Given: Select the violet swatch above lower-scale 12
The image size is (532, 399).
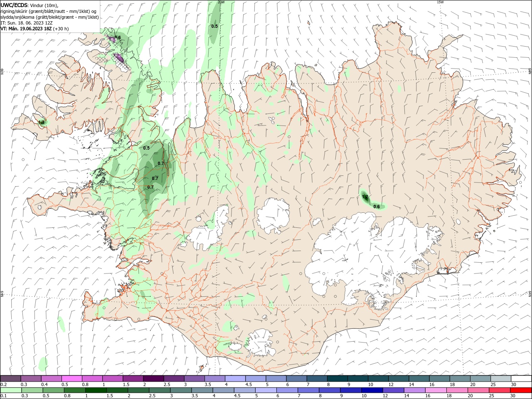Looking at the screenshot, I should [393, 390].
